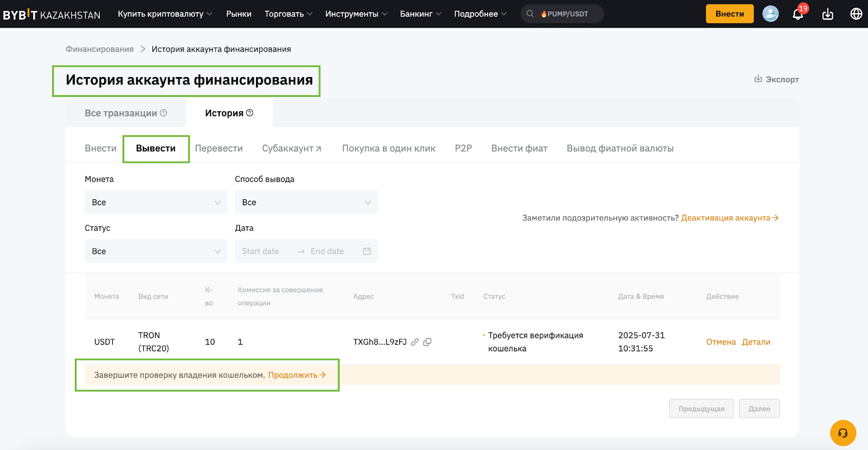The height and width of the screenshot is (450, 868).
Task: Click the user profile avatar icon
Action: [770, 14]
